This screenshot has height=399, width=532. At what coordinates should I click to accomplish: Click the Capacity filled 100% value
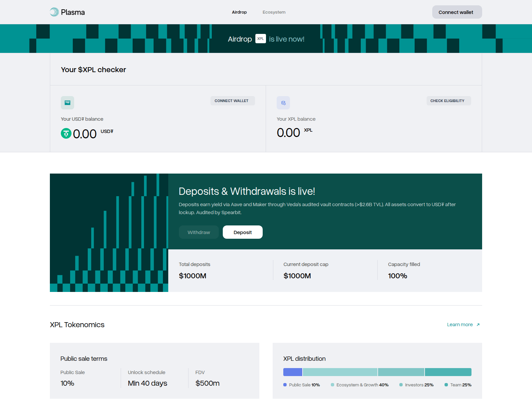(398, 276)
